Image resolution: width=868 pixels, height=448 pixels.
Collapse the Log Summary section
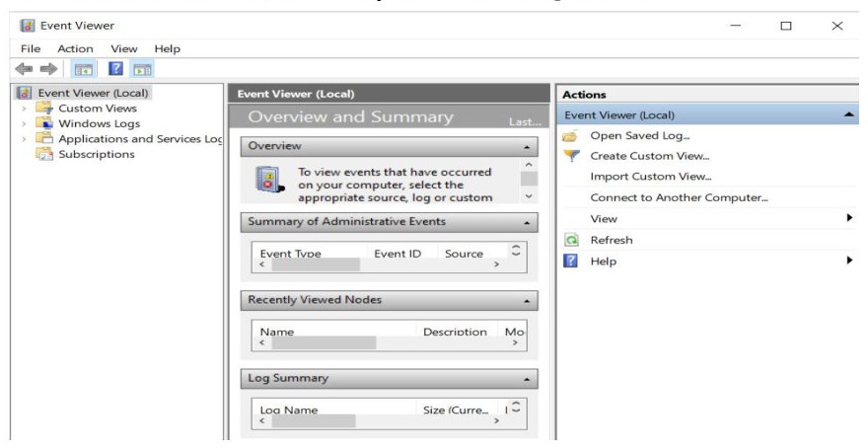tap(527, 379)
